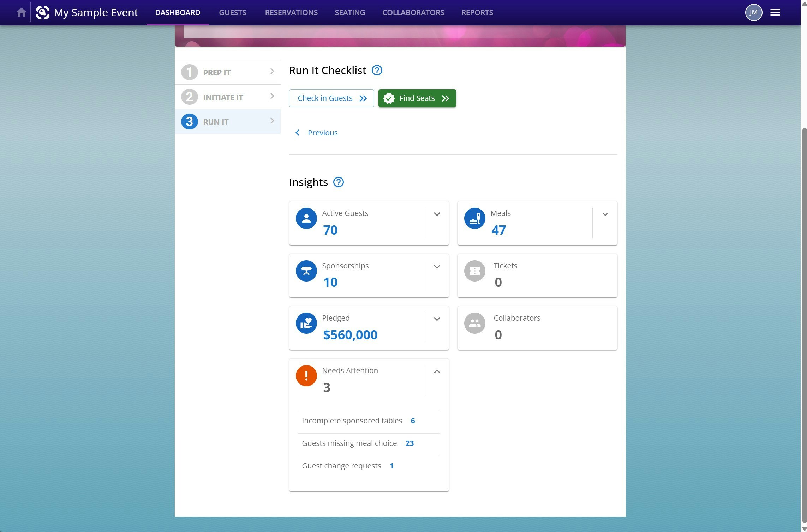Collapse the Needs Attention card
The height and width of the screenshot is (532, 807).
pyautogui.click(x=437, y=371)
